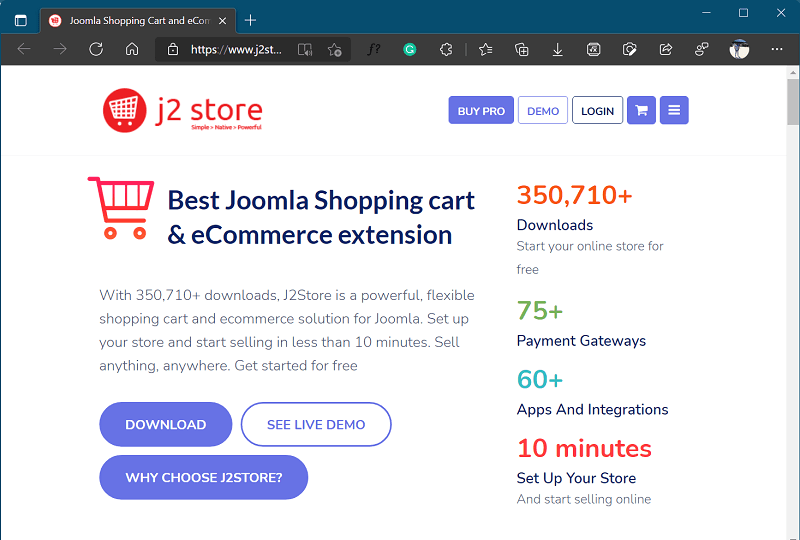800x540 pixels.
Task: Open the feedback toolbar icon
Action: coord(702,49)
